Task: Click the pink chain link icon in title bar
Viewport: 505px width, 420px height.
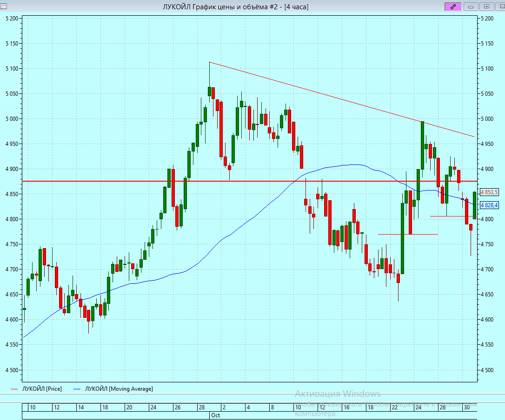Action: [x=453, y=7]
